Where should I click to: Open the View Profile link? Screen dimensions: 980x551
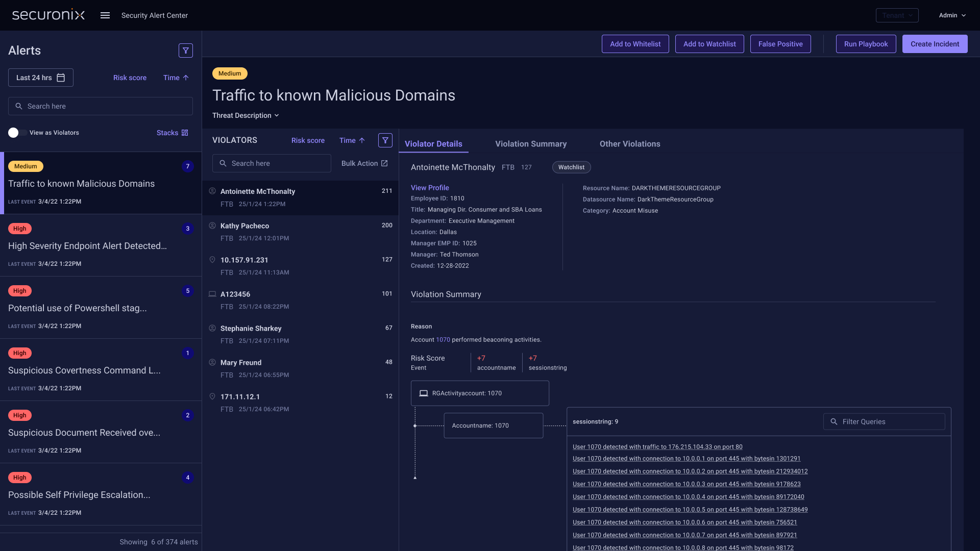[430, 188]
